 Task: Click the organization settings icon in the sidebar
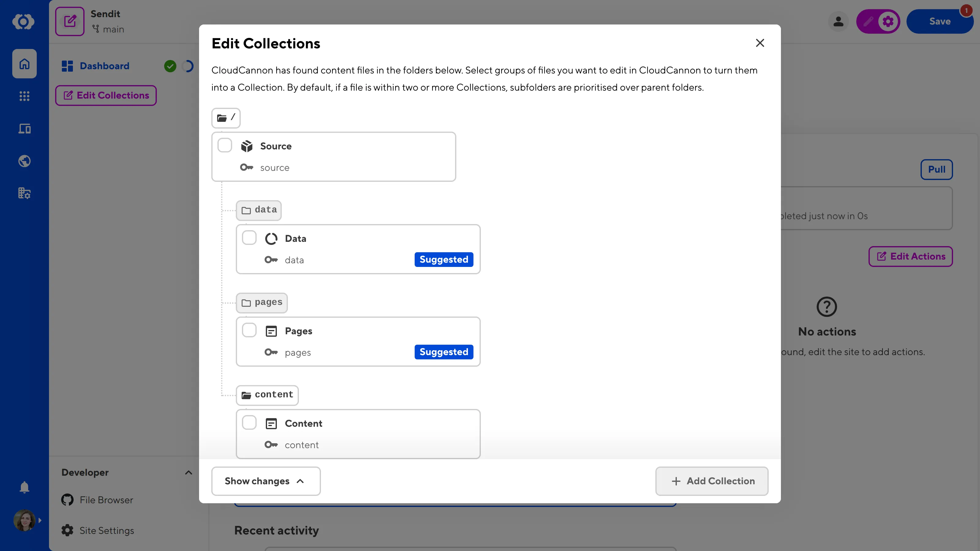[24, 193]
